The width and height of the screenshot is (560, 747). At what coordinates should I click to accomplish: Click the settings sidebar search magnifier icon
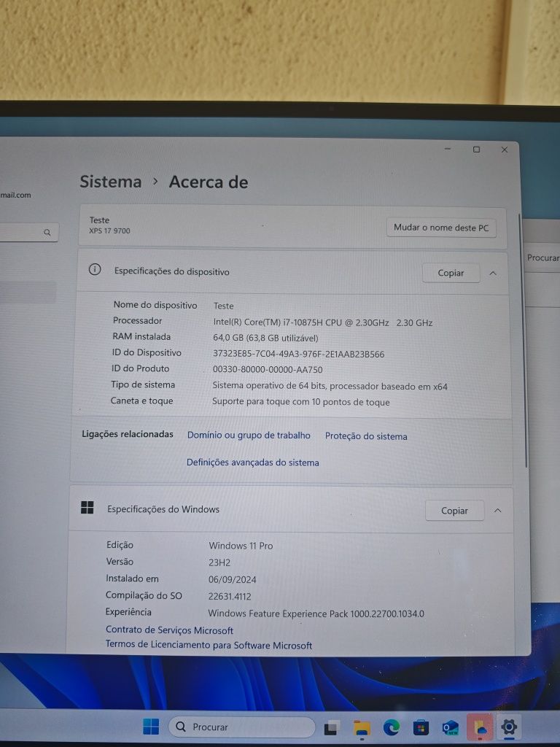[x=47, y=233]
